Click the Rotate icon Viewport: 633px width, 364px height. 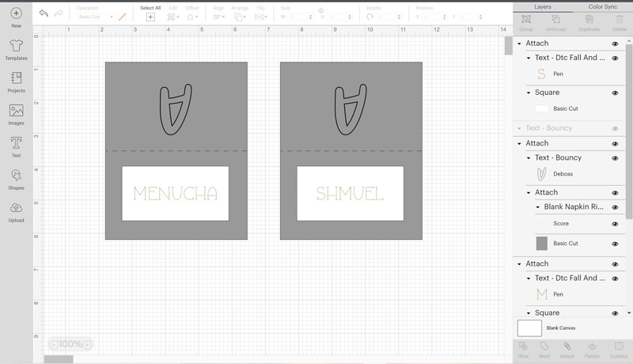[x=370, y=17]
